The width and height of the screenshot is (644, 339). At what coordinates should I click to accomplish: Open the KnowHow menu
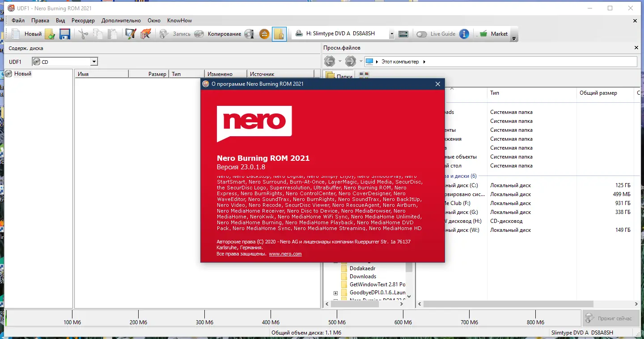pyautogui.click(x=179, y=20)
